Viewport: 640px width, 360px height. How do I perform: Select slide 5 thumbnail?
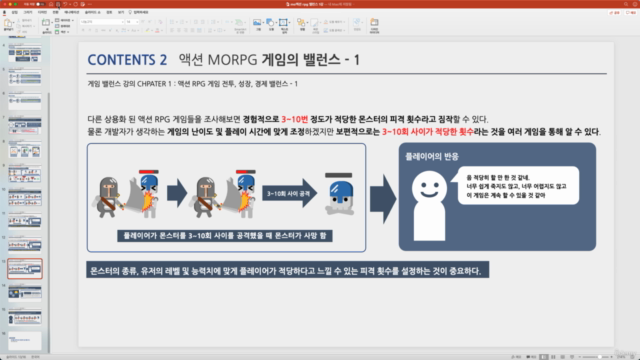(24, 77)
